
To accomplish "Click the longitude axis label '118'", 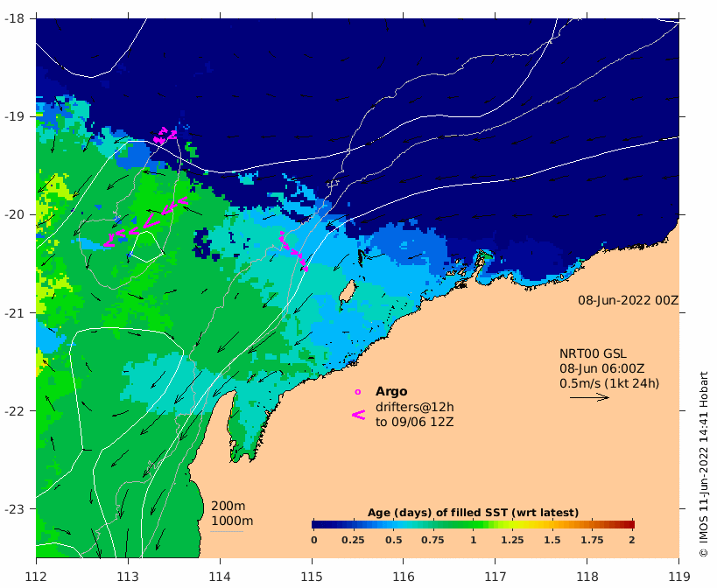I will point(587,577).
